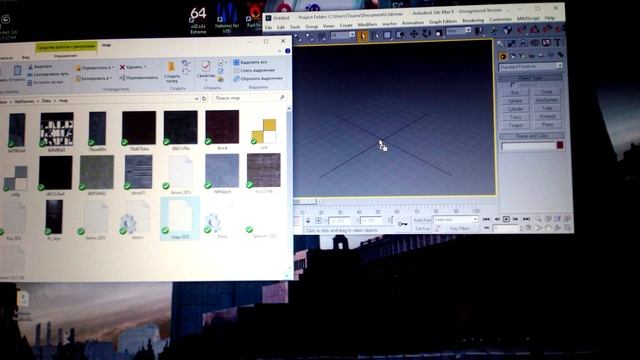
Task: Click the Play Animation button
Action: [x=506, y=219]
